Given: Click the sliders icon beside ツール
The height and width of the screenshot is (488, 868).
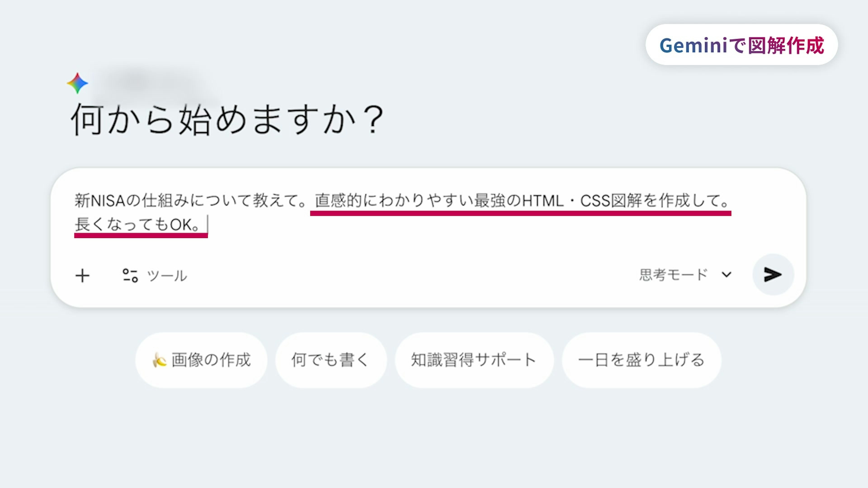Looking at the screenshot, I should point(130,275).
